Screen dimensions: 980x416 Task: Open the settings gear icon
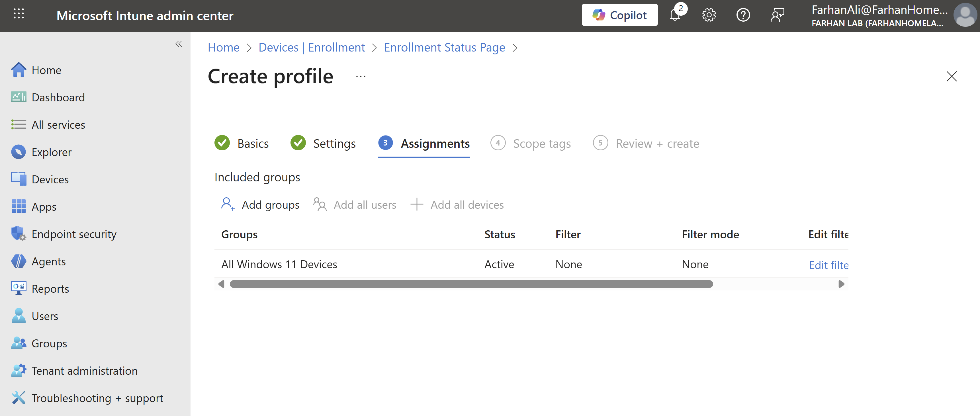[x=709, y=15]
